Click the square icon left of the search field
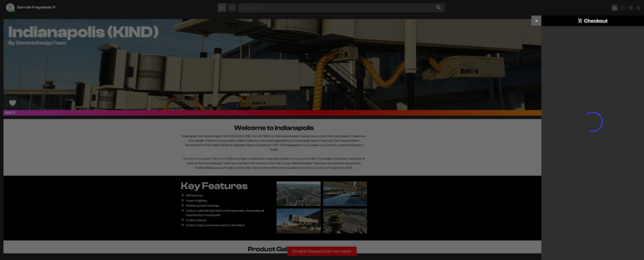The height and width of the screenshot is (260, 644). point(232,8)
